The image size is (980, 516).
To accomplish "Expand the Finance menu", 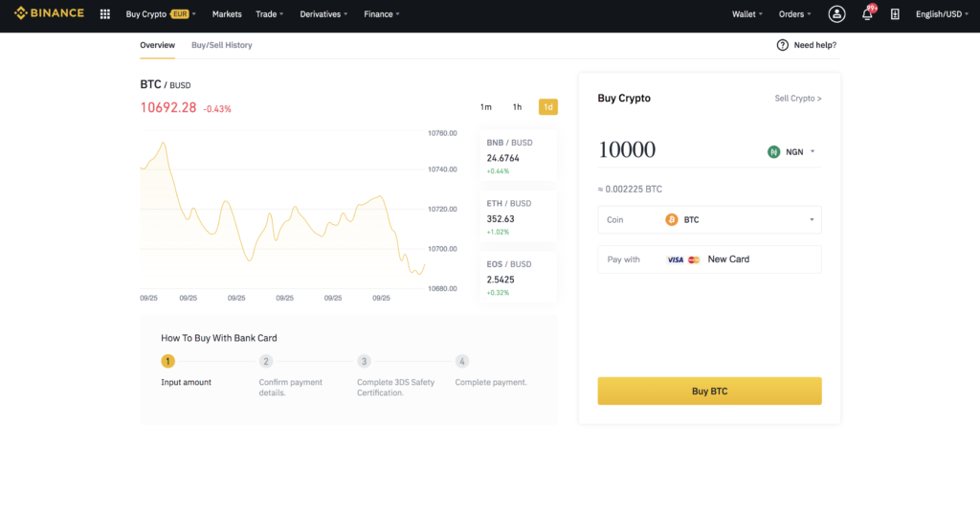I will tap(381, 13).
